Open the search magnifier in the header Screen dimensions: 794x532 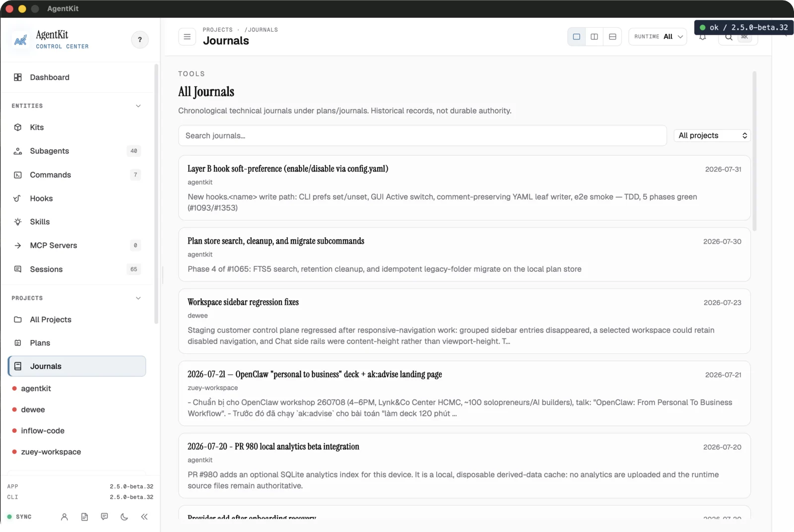tap(728, 37)
